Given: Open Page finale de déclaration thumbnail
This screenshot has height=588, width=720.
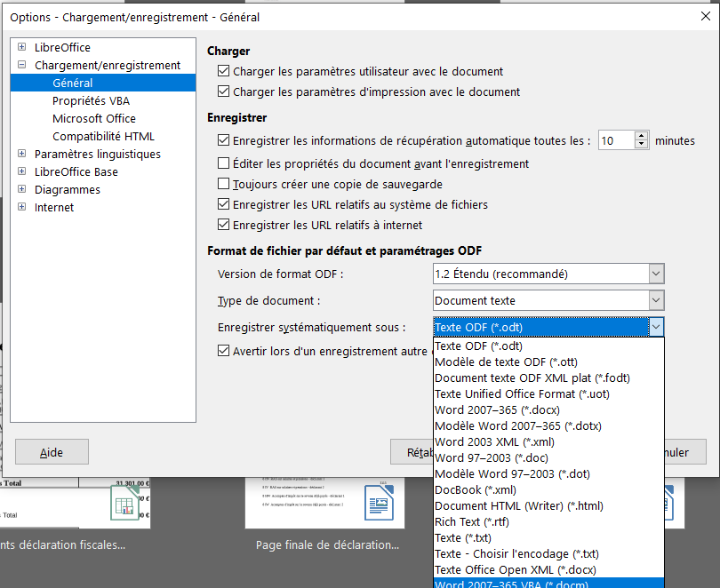Looking at the screenshot, I should pos(324,503).
